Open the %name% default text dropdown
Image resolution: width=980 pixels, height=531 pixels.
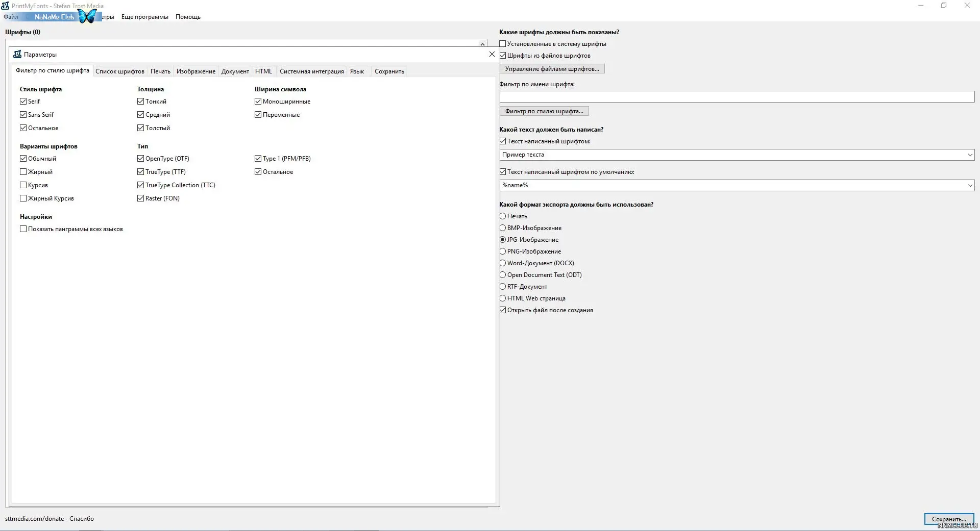click(970, 186)
